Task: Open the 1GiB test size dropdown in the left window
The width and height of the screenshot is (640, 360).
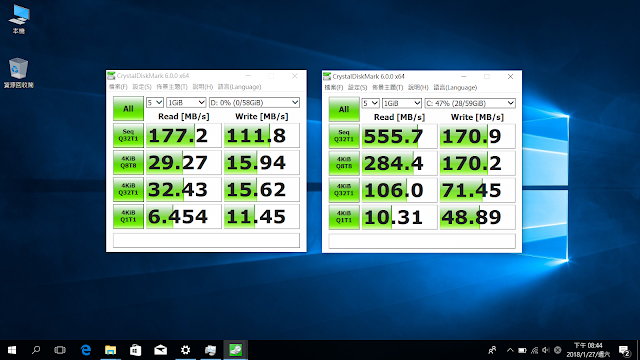Action: coord(186,102)
